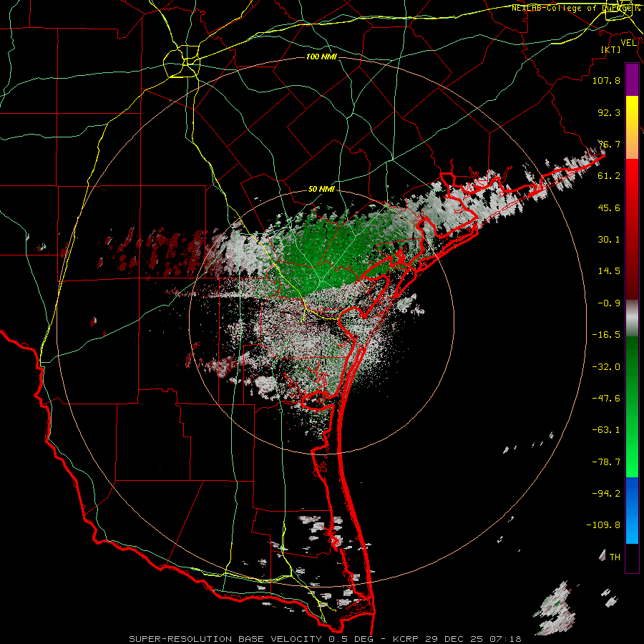Image resolution: width=644 pixels, height=644 pixels.
Task: Click the 14.5 legend value
Action: click(609, 271)
